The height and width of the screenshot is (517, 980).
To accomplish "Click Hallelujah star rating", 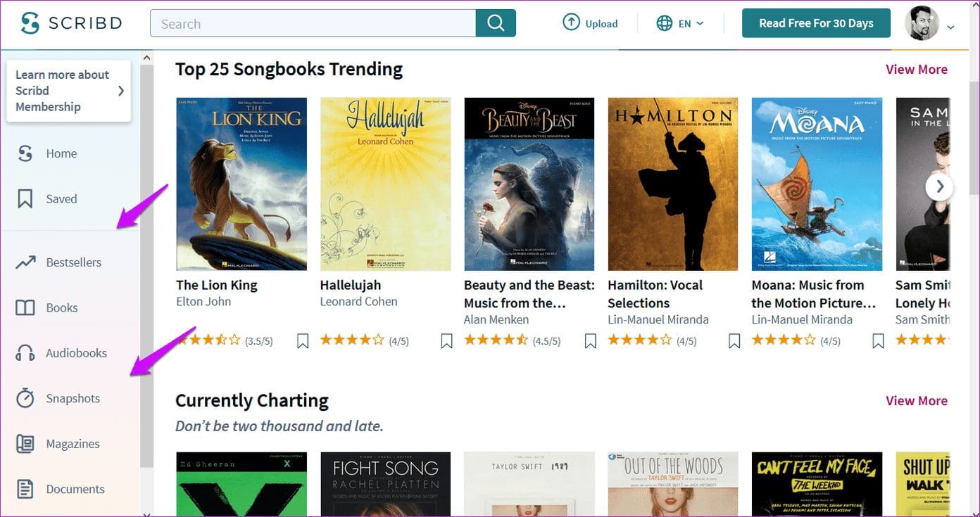I will pos(352,340).
